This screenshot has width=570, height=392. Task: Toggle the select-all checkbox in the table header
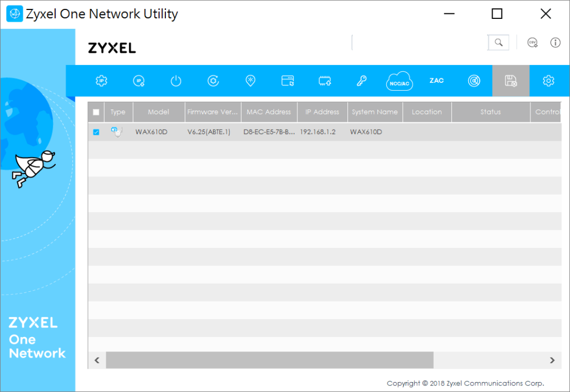[x=96, y=112]
